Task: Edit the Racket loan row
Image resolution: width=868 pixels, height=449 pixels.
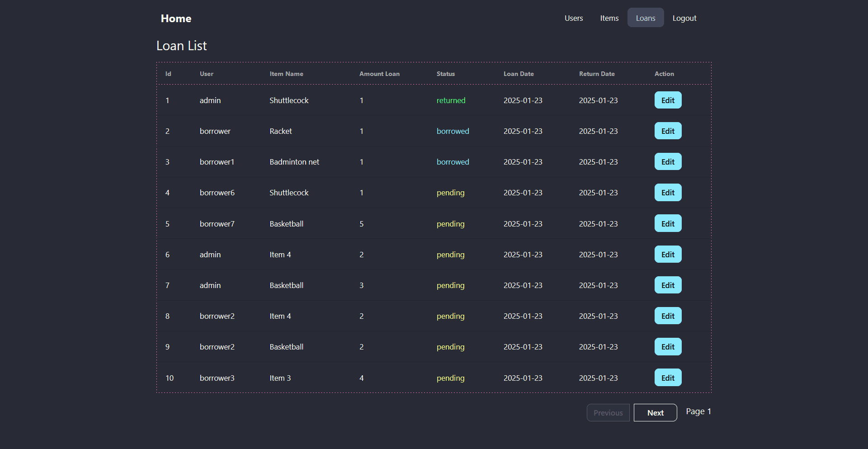Action: (x=668, y=131)
